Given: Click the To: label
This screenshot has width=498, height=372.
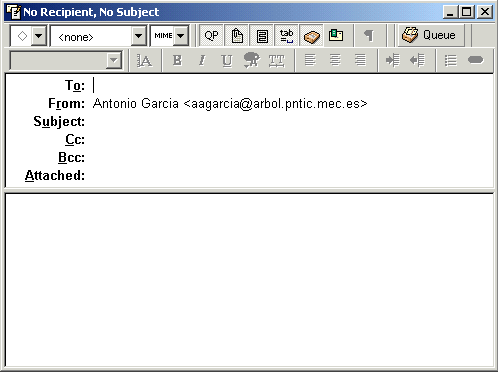Looking at the screenshot, I should click(x=75, y=85).
